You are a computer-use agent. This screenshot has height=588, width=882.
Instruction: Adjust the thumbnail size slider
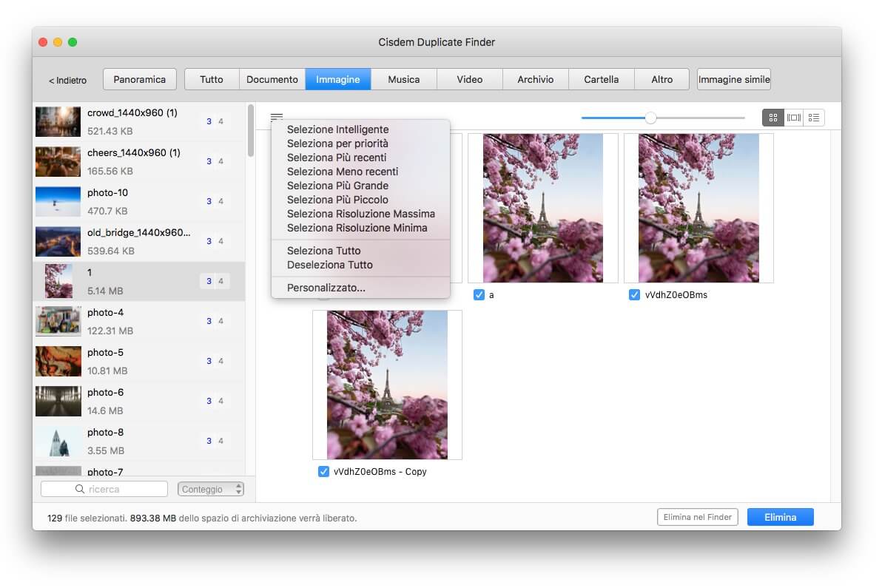[650, 118]
